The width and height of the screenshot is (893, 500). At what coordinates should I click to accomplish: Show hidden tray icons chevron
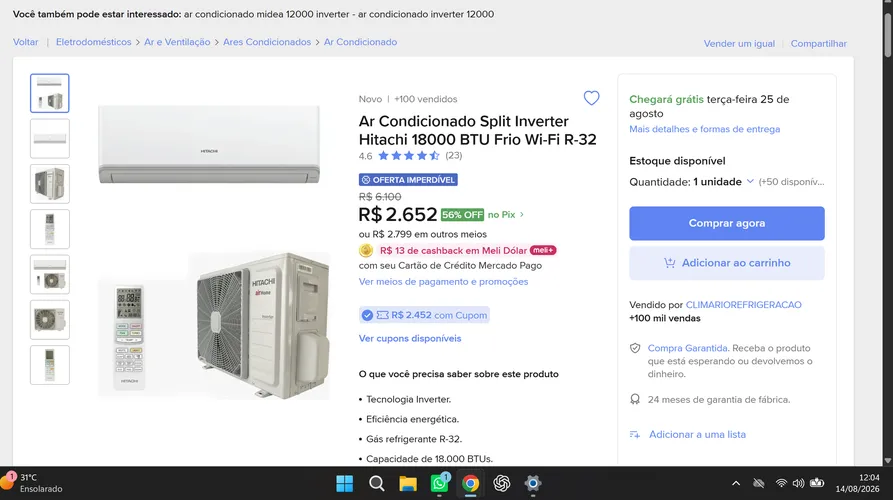736,483
